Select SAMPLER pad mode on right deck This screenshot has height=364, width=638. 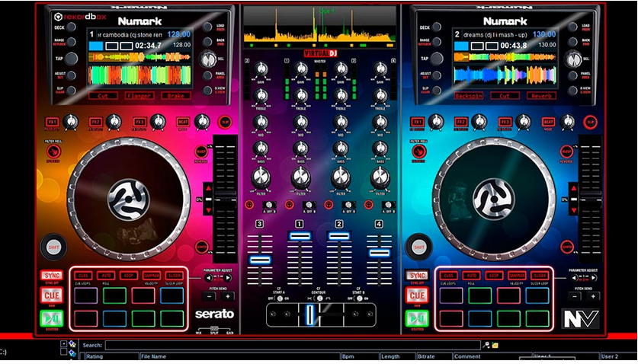pyautogui.click(x=517, y=276)
